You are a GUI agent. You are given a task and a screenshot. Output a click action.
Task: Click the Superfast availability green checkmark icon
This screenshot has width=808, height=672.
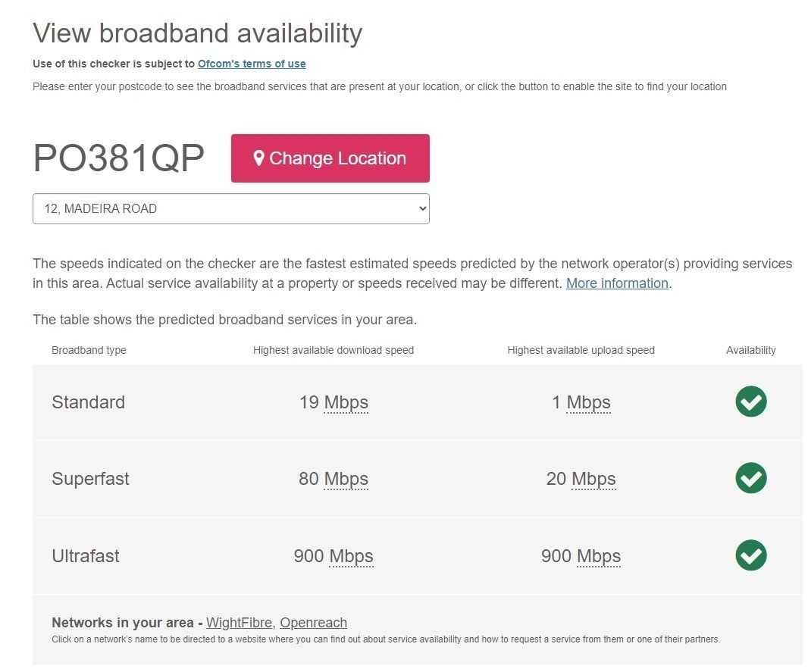click(x=750, y=478)
